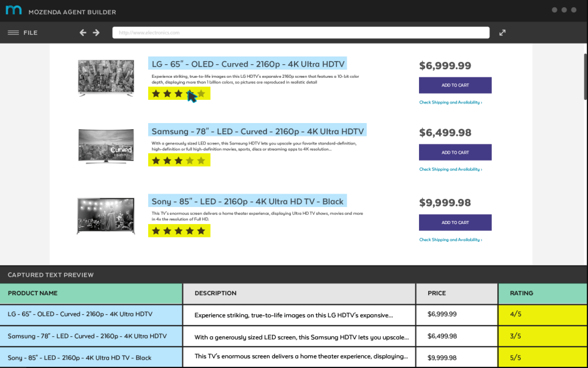Screen dimensions: 588x368
Task: Click a window control dot at top right
Action: pos(563,10)
